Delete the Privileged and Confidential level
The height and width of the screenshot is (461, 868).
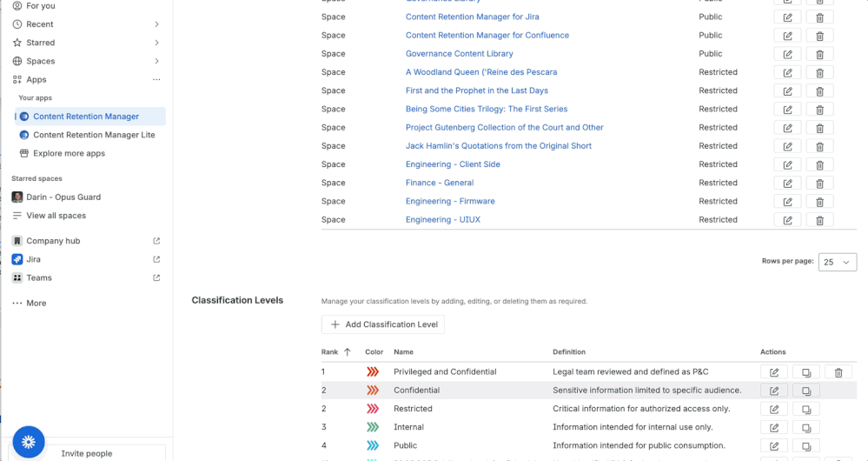pos(838,372)
